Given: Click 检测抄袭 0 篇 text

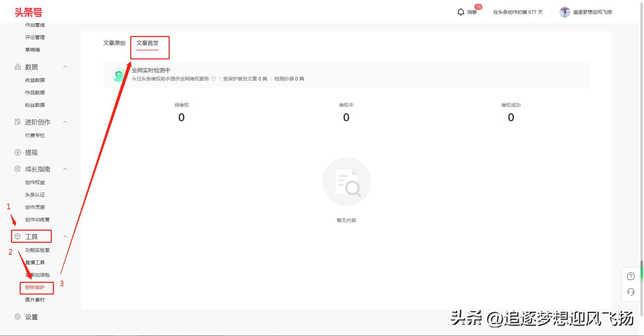Looking at the screenshot, I should tap(289, 79).
